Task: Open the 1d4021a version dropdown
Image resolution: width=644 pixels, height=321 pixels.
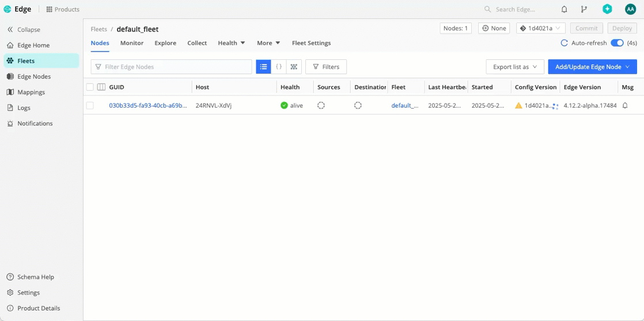Action: coord(540,28)
